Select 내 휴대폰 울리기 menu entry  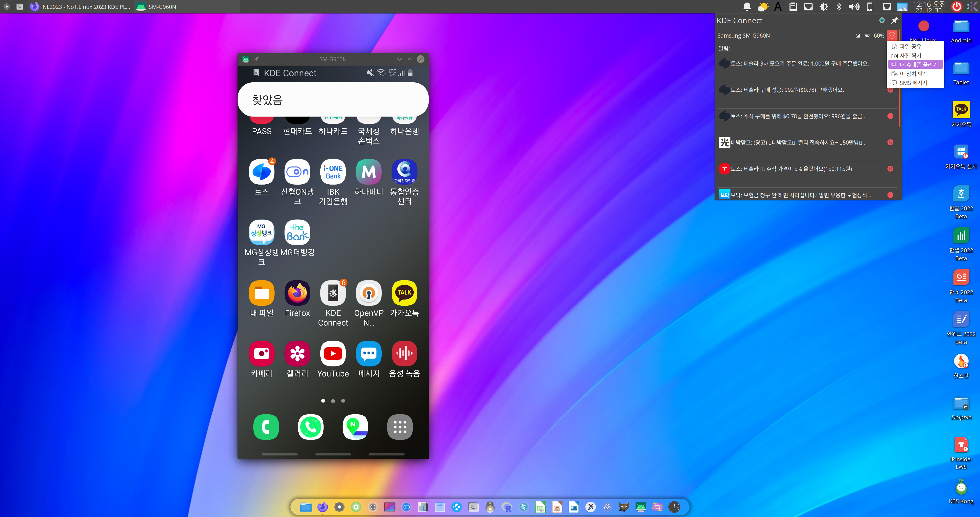(915, 65)
